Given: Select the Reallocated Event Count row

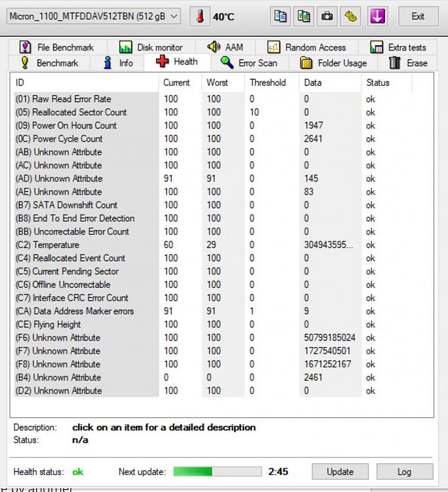Looking at the screenshot, I should (213, 258).
